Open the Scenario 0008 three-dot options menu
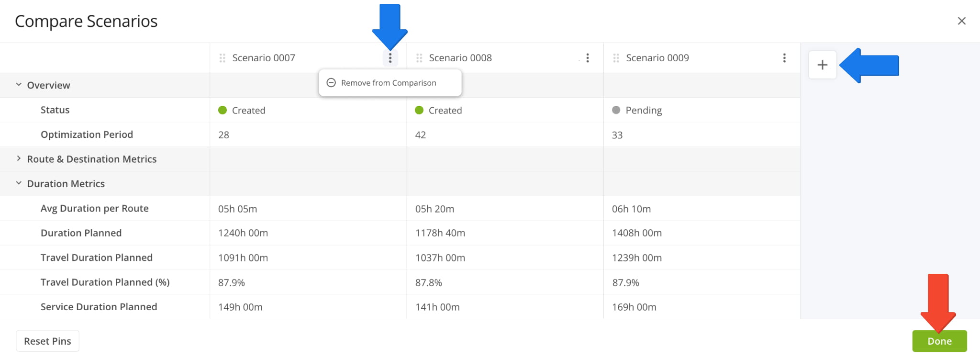The width and height of the screenshot is (980, 359). tap(587, 58)
